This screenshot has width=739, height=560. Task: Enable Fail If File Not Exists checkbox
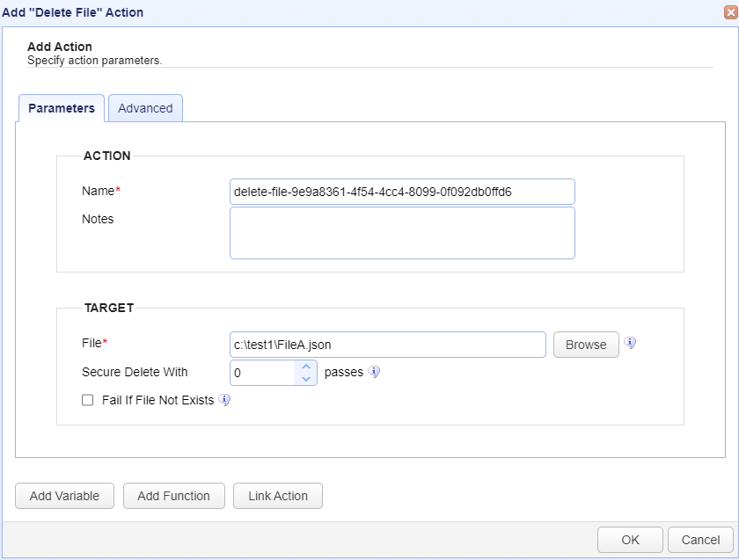(88, 400)
